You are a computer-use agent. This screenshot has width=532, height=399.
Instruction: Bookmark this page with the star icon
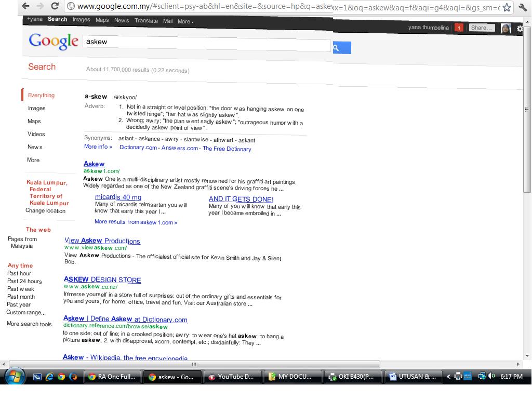[x=507, y=7]
